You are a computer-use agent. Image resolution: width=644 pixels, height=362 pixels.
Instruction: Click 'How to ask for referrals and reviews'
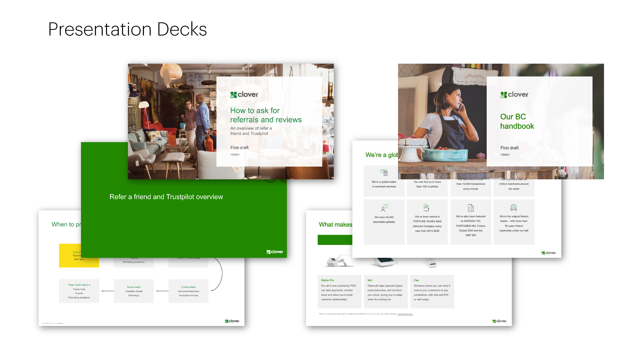pos(266,115)
